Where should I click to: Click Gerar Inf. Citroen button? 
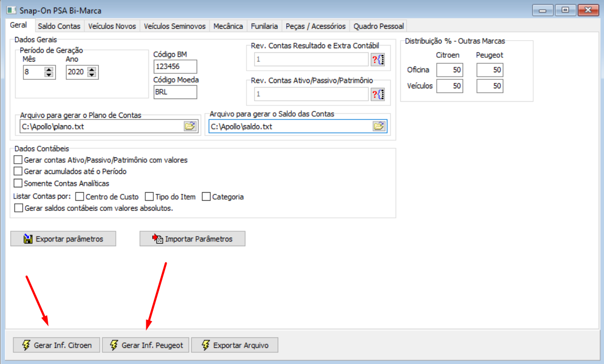[57, 345]
